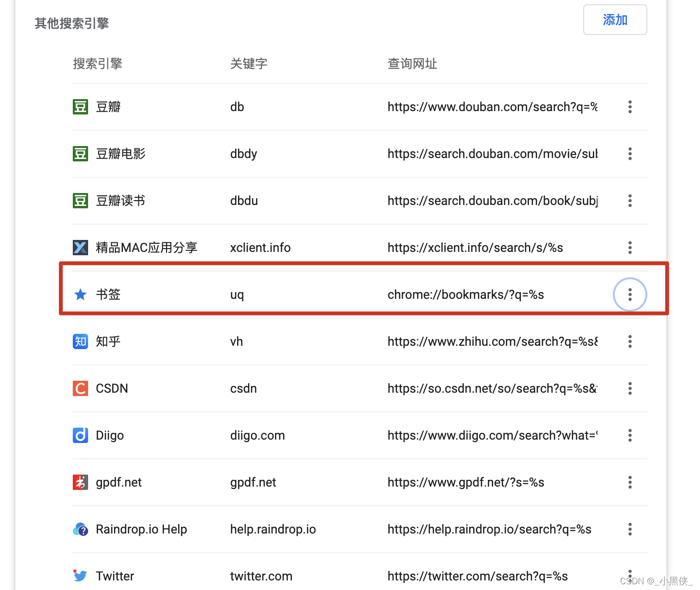Screen dimensions: 700x590
Task: Click the Diigo favicon icon
Action: tap(80, 435)
